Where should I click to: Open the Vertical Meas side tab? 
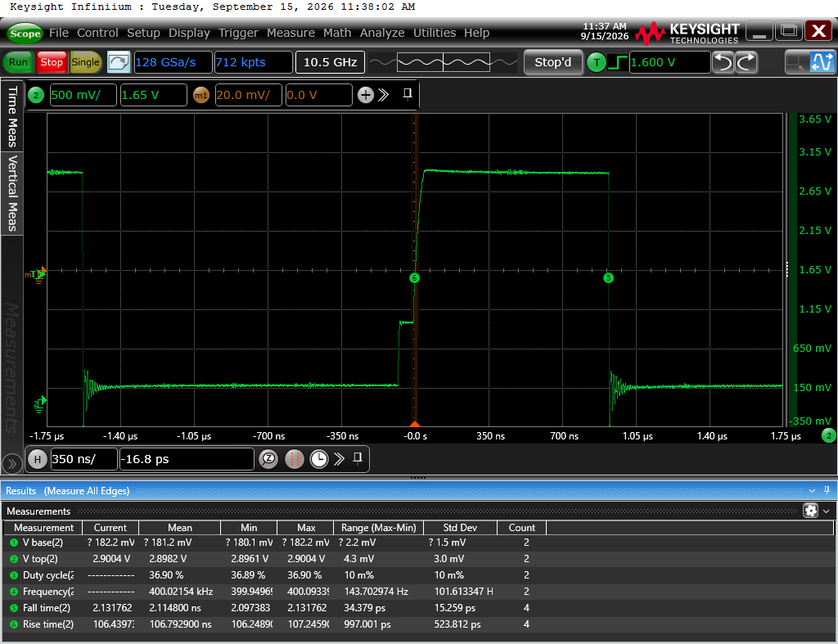[x=12, y=193]
